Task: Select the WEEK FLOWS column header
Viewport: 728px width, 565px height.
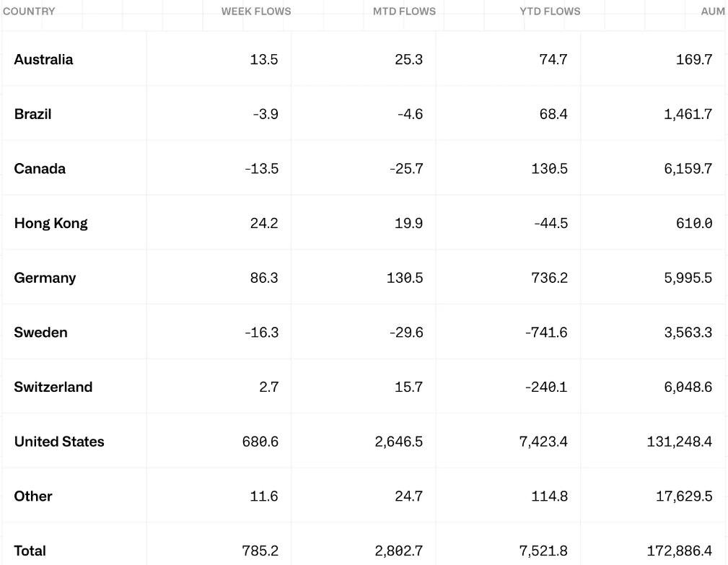Action: [256, 11]
